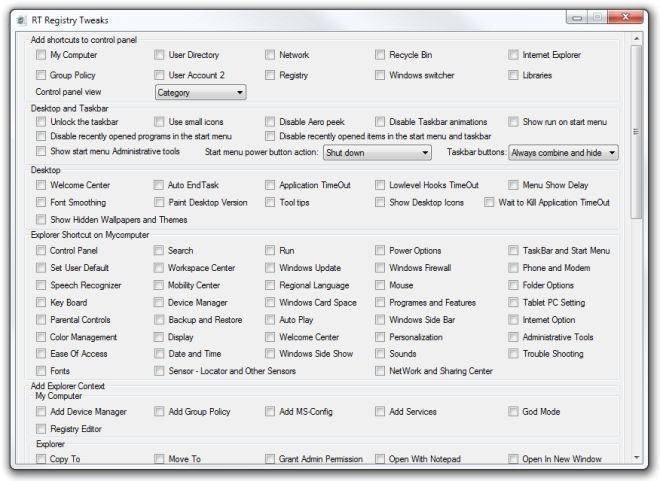
Task: Check the Recycle Bin option
Action: [x=380, y=55]
